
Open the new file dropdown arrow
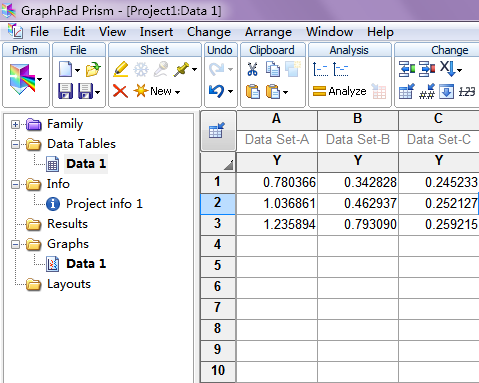coord(77,70)
